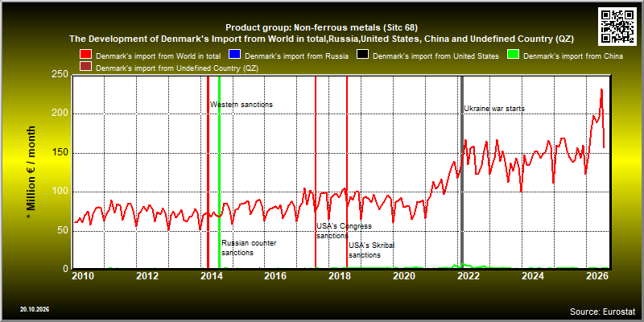
Task: Click the x-axis label 2014
Action: 212,275
